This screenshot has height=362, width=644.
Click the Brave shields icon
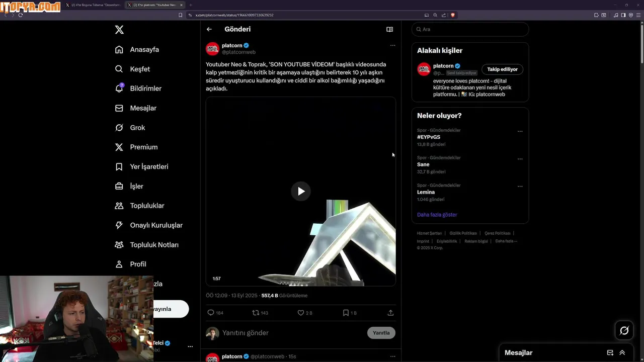coord(452,15)
